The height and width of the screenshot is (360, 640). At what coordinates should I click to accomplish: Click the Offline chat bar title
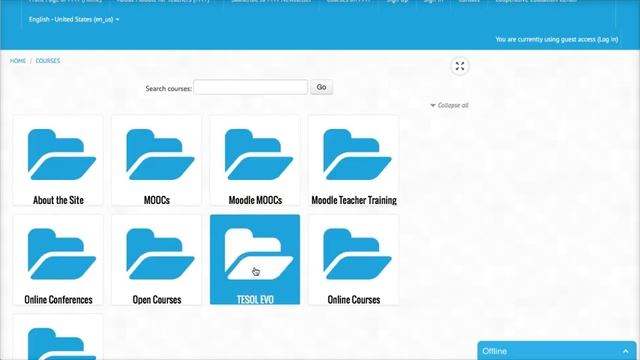(x=494, y=351)
